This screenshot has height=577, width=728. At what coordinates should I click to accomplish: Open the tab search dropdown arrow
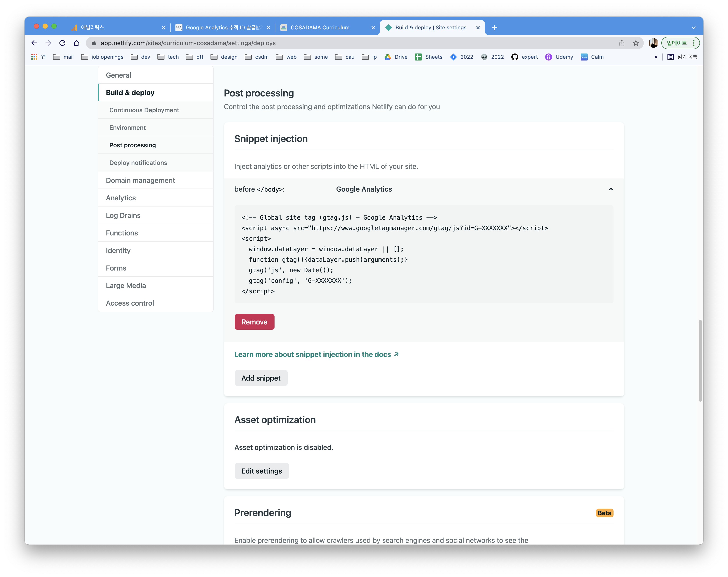(694, 28)
